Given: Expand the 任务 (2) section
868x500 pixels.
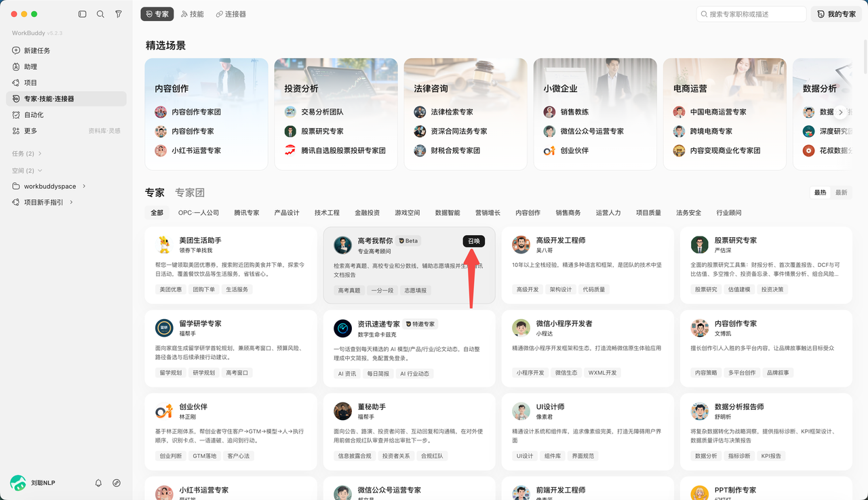Looking at the screenshot, I should [27, 154].
